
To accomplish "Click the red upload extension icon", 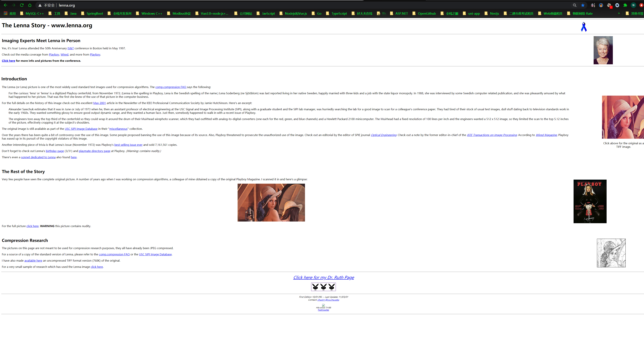I will tap(641, 5).
